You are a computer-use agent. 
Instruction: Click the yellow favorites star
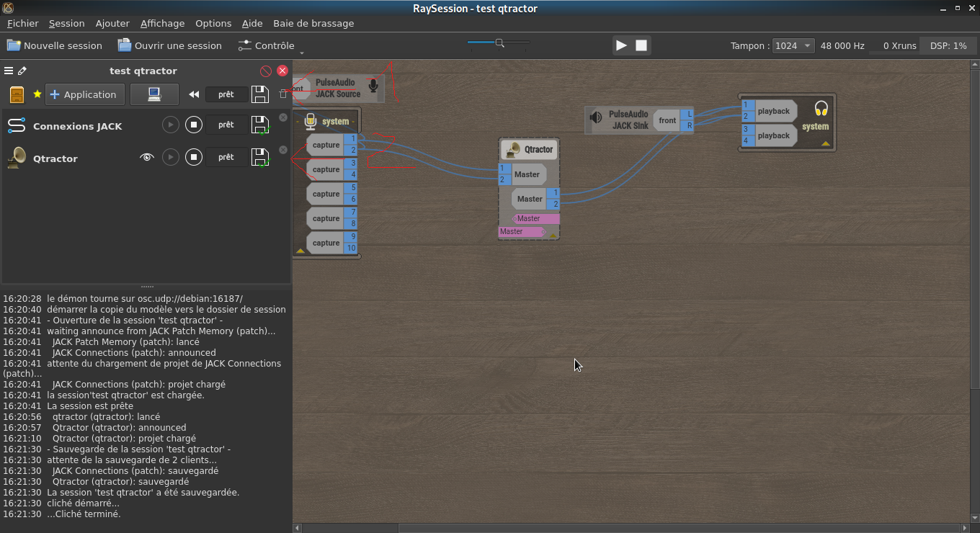[x=37, y=94]
